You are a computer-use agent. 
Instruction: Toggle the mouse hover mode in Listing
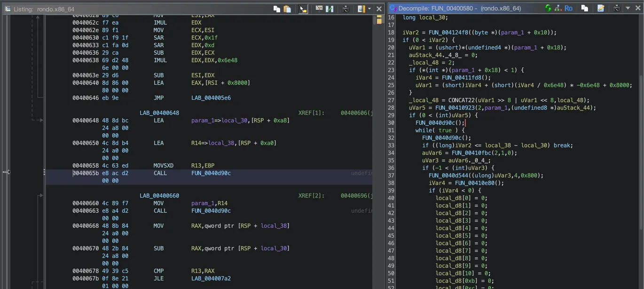pyautogui.click(x=303, y=8)
